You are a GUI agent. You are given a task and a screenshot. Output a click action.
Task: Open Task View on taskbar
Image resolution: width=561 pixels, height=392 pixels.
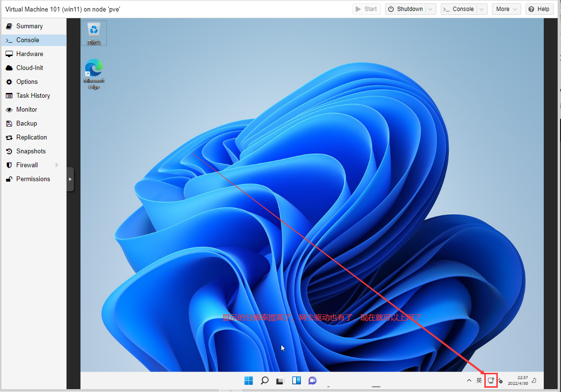click(x=280, y=381)
